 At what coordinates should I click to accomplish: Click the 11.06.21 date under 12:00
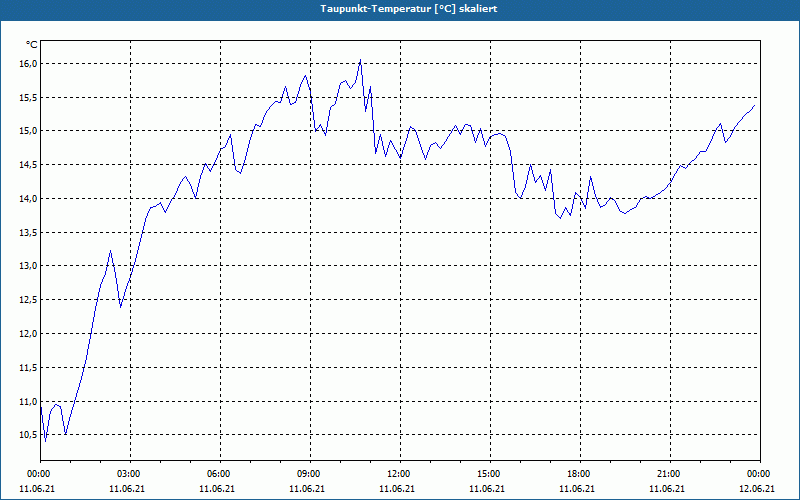click(x=397, y=488)
